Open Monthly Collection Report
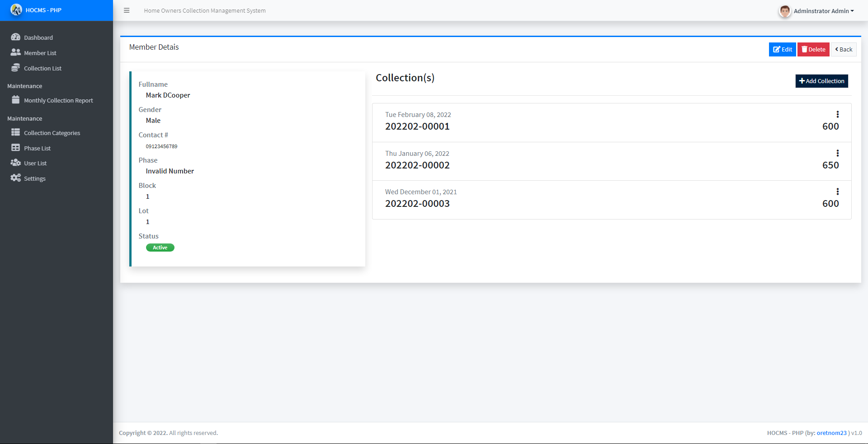 coord(57,100)
